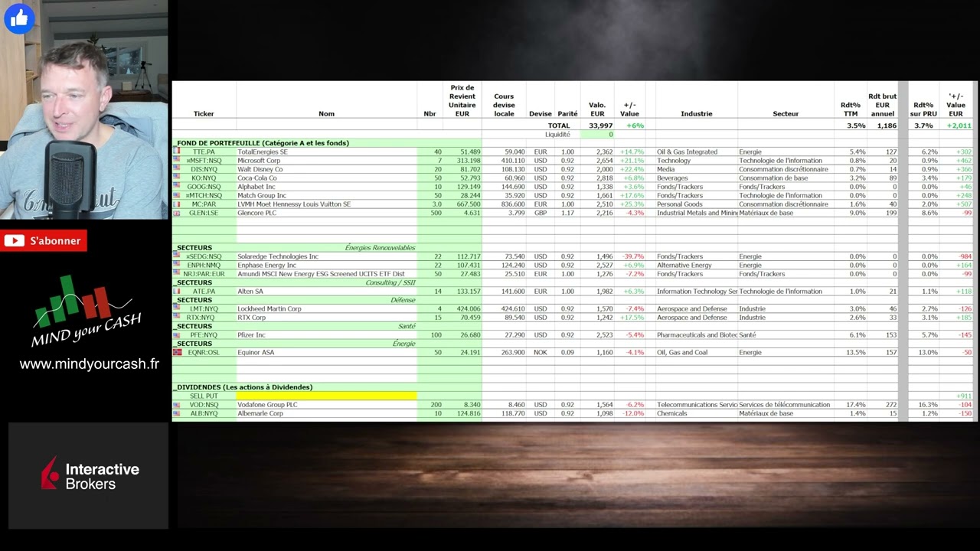The image size is (980, 551).
Task: Click the Mind your Cash logo
Action: tap(85, 312)
